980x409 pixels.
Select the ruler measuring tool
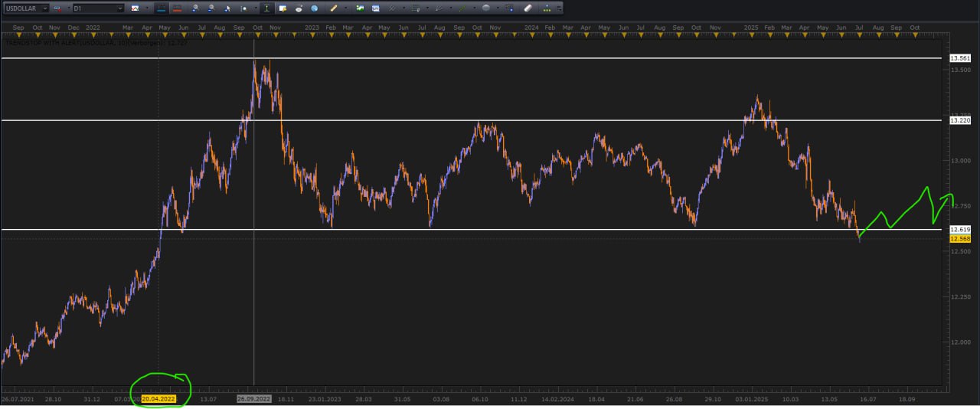(333, 8)
